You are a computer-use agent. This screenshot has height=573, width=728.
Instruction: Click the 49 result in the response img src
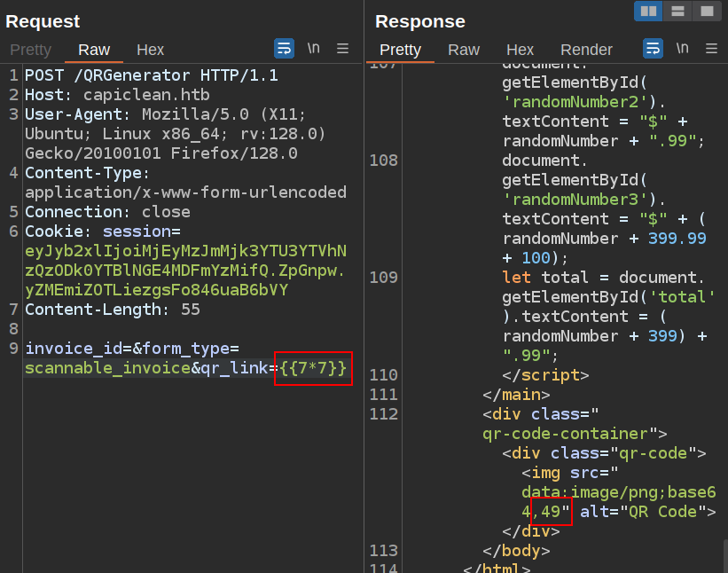click(551, 512)
